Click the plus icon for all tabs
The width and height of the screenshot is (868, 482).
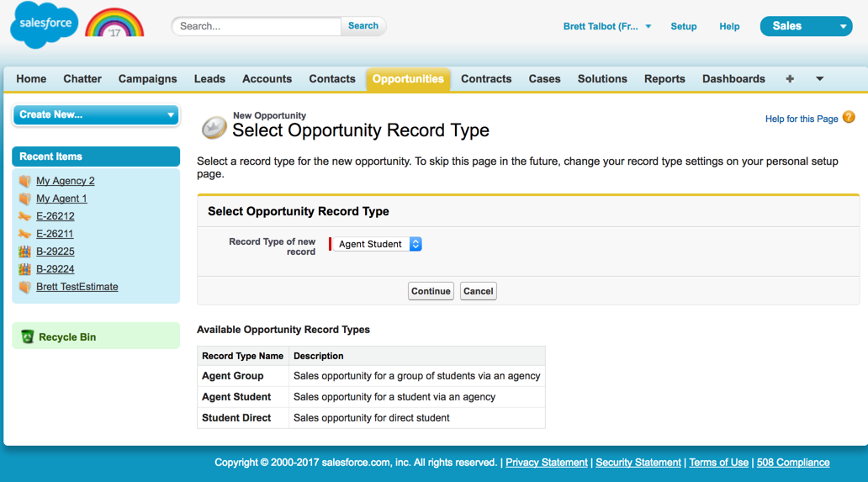[789, 79]
